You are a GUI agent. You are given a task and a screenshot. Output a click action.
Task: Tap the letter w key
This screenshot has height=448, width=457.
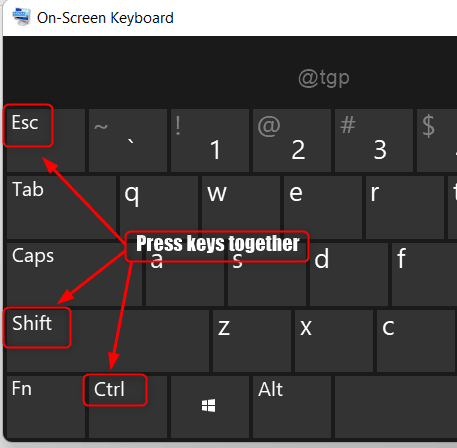tap(241, 207)
